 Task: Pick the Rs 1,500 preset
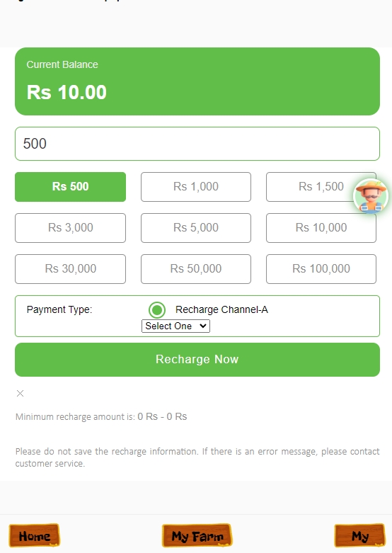[x=321, y=186]
